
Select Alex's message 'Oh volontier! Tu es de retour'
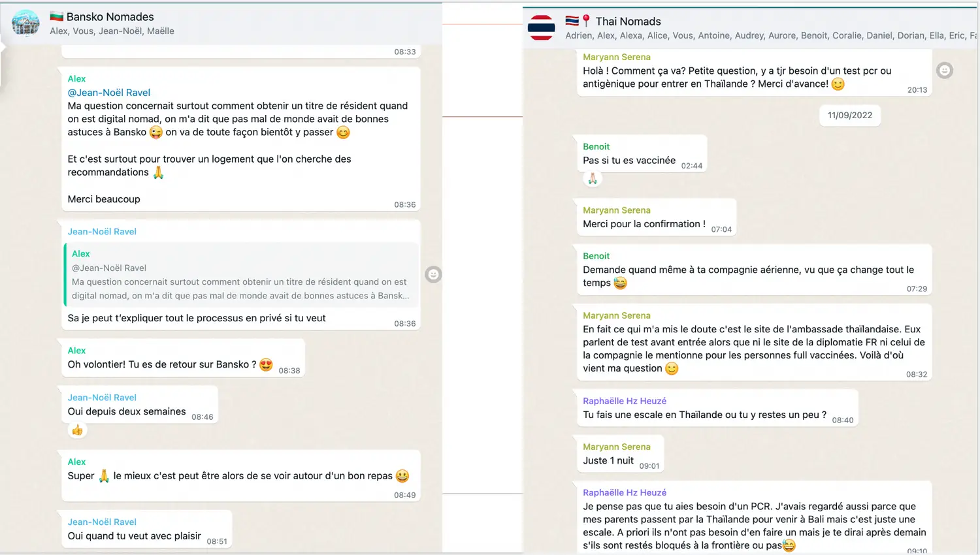click(183, 358)
